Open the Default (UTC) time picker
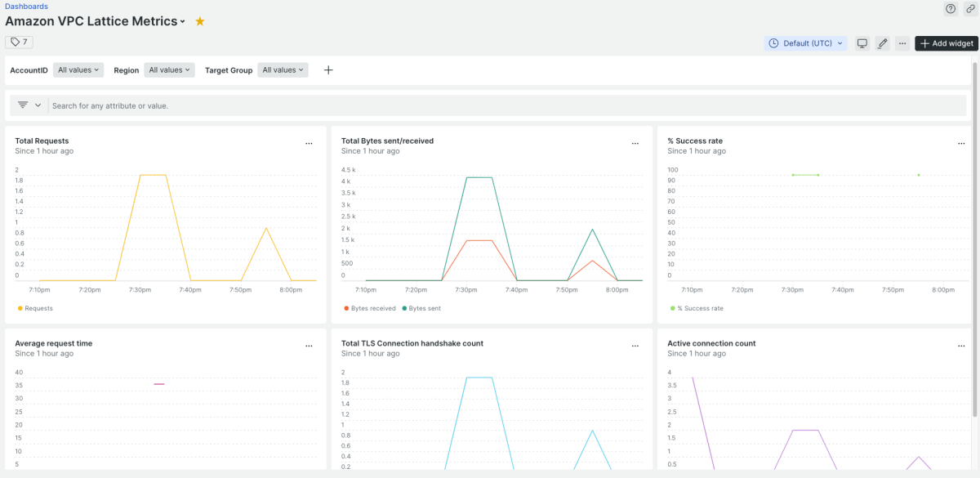The image size is (980, 478). click(x=806, y=43)
